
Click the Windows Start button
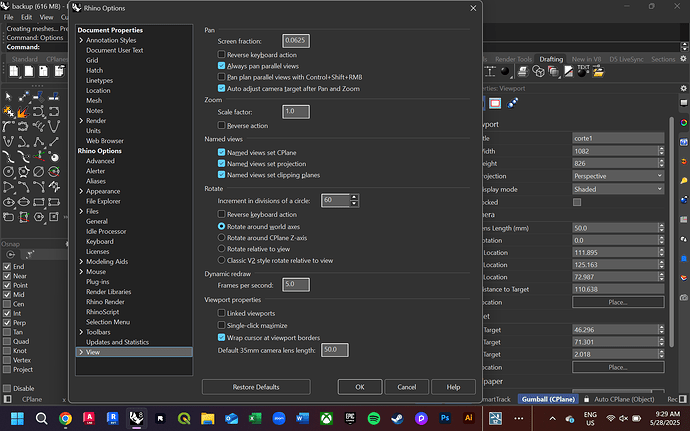[x=18, y=418]
